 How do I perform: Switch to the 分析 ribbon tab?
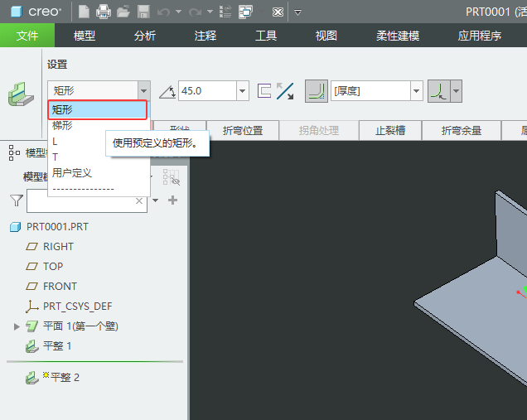tap(145, 36)
